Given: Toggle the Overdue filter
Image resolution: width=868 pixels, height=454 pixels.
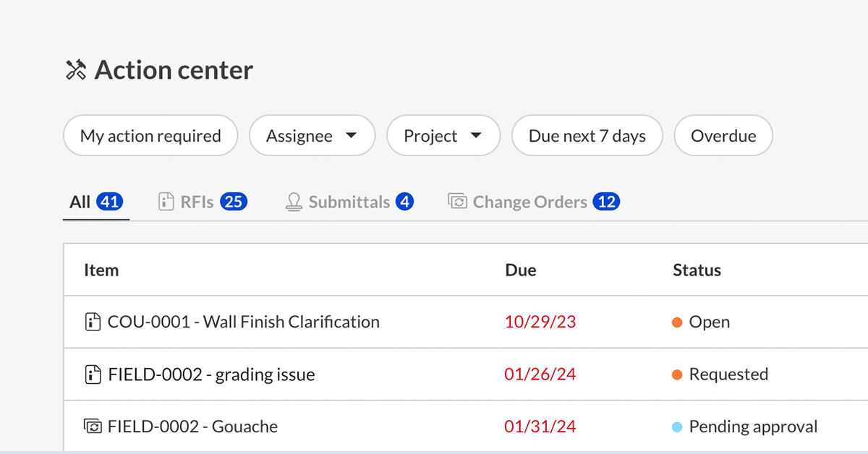Looking at the screenshot, I should coord(723,135).
